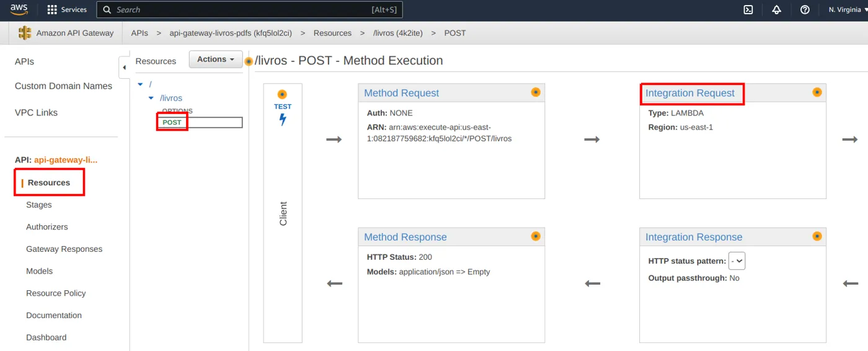Click the Resources panel heading
The width and height of the screenshot is (868, 351).
tap(156, 61)
